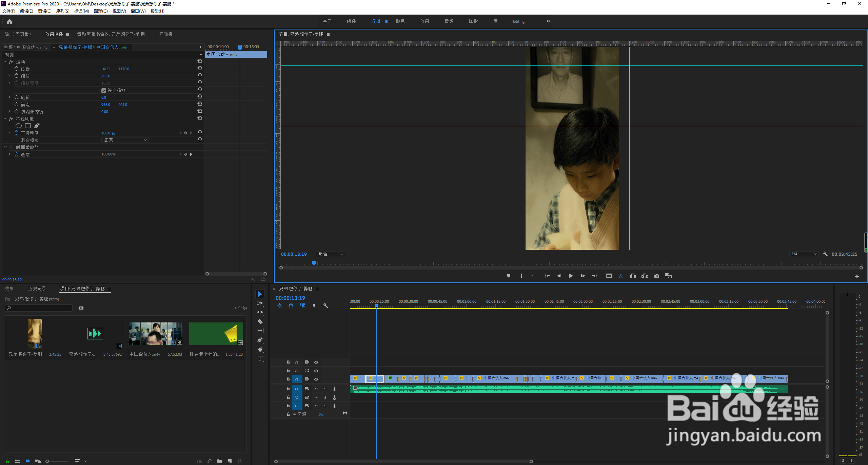
Task: Open the 混合模式 blend mode dropdown
Action: (x=125, y=140)
